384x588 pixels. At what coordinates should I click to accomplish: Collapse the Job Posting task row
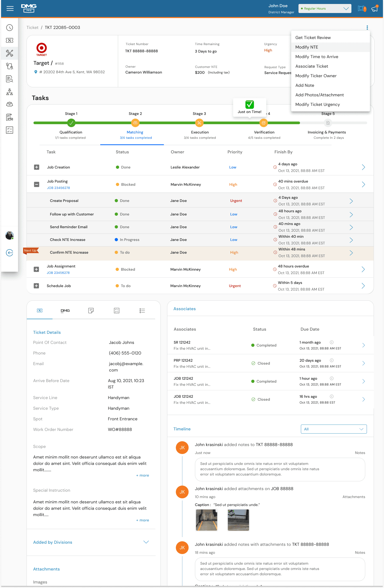coord(37,184)
